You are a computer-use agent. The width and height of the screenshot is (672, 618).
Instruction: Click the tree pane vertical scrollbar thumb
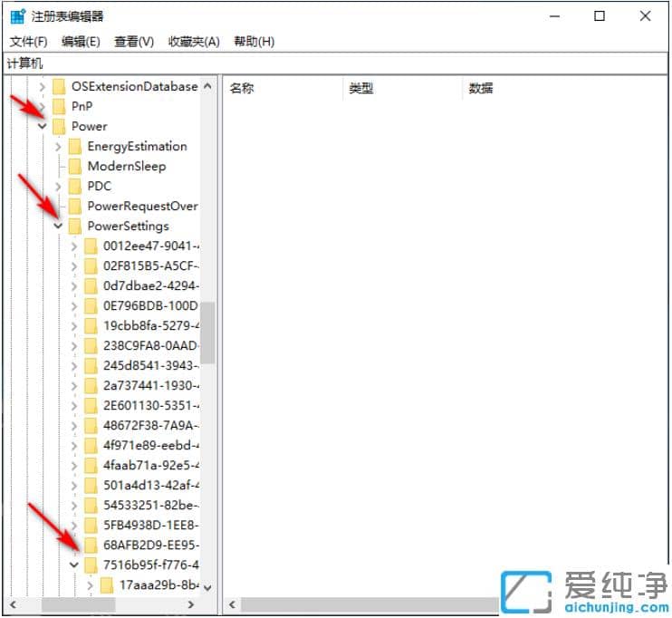coord(207,333)
